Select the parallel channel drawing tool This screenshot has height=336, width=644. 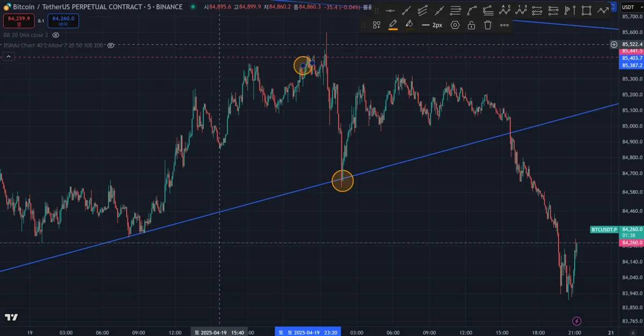click(423, 10)
